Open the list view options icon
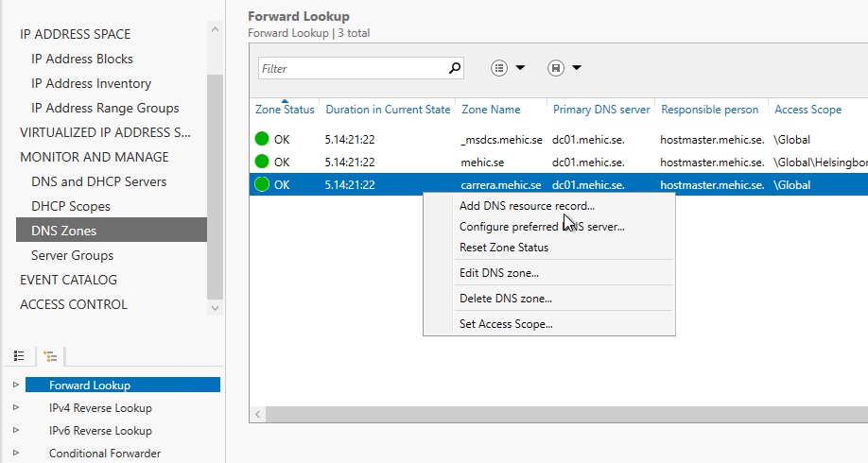Image resolution: width=868 pixels, height=463 pixels. (x=500, y=68)
